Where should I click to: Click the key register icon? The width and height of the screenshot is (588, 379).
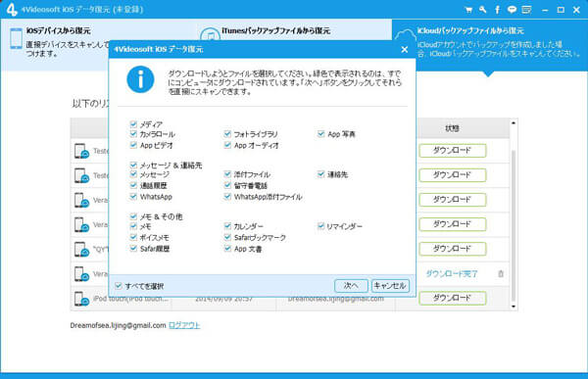point(482,10)
